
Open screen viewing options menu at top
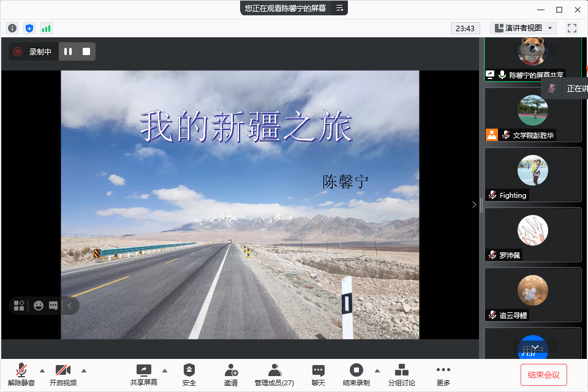coord(339,8)
